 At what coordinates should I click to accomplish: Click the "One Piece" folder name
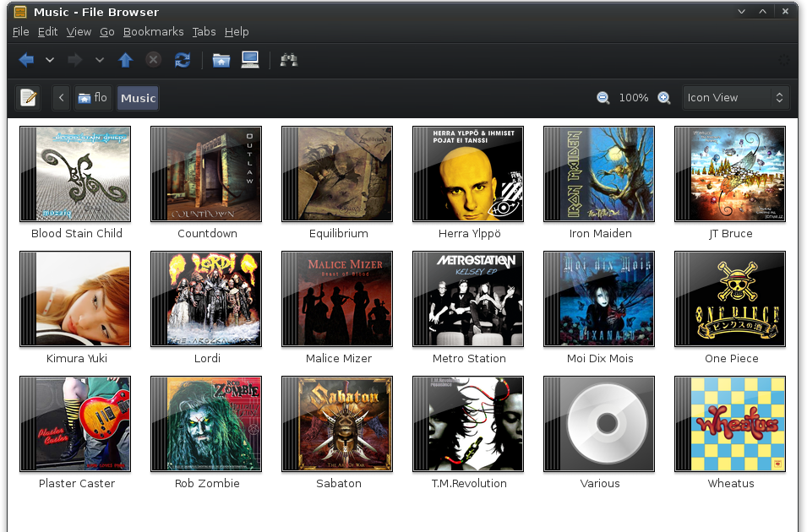[x=731, y=359]
